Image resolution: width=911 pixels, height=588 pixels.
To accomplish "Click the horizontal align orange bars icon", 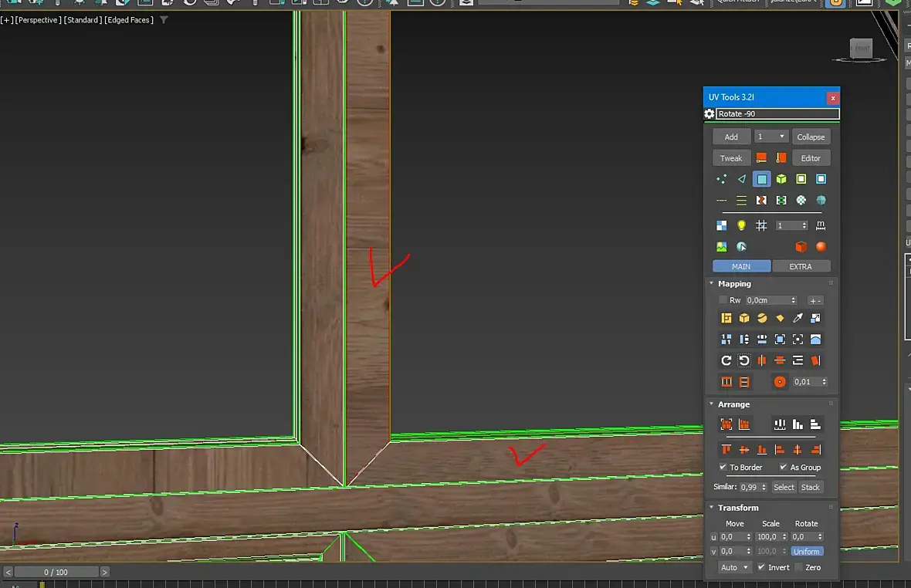I will tap(780, 360).
